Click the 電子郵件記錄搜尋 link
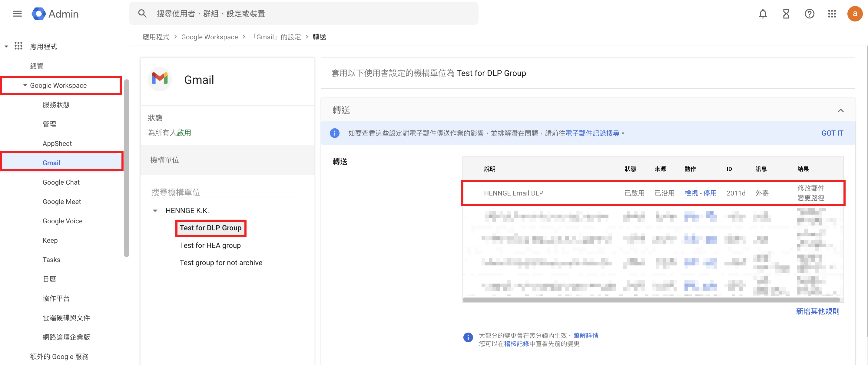The image size is (868, 365). coord(592,133)
